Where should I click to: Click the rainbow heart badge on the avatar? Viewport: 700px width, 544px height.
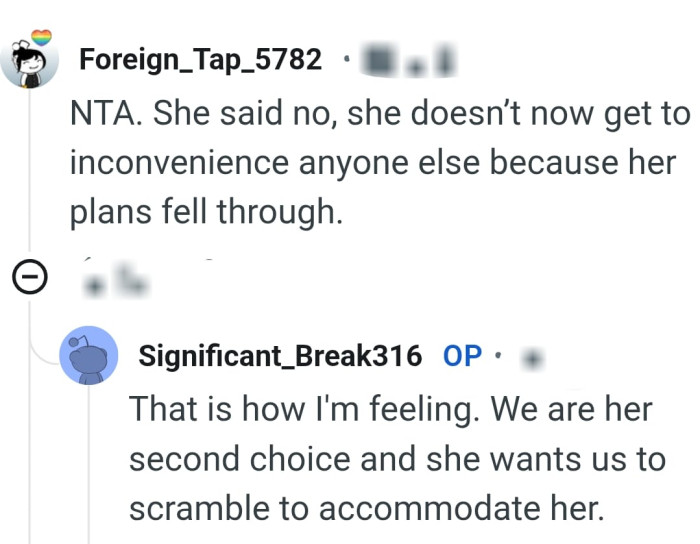pos(41,37)
